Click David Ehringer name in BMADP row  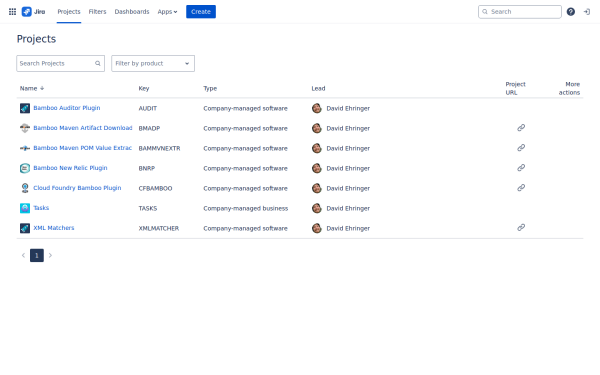click(348, 128)
